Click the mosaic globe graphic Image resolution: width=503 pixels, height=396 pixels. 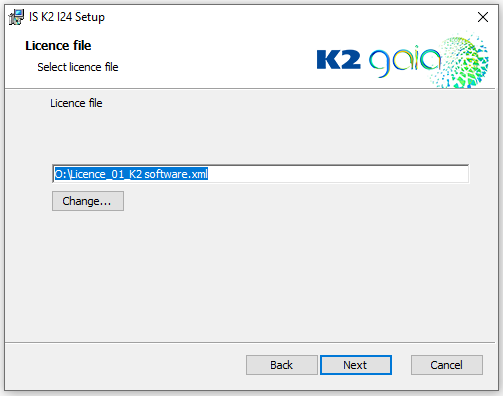(461, 61)
